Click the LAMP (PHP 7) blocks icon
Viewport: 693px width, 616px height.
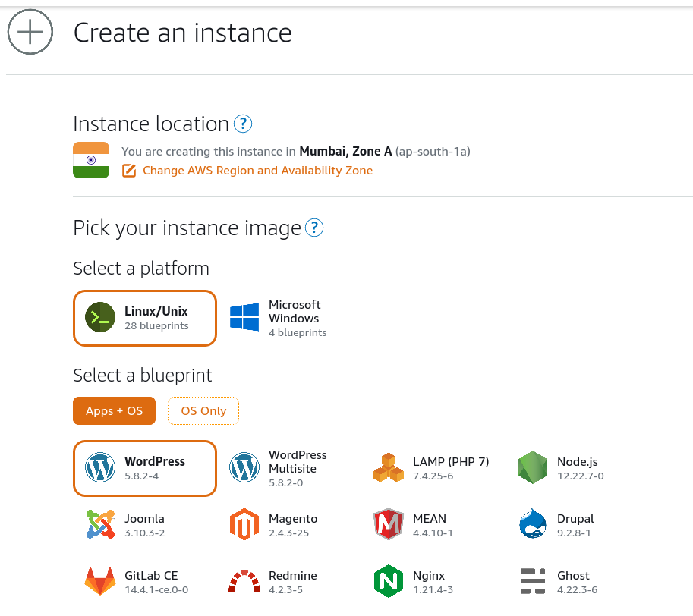coord(389,467)
